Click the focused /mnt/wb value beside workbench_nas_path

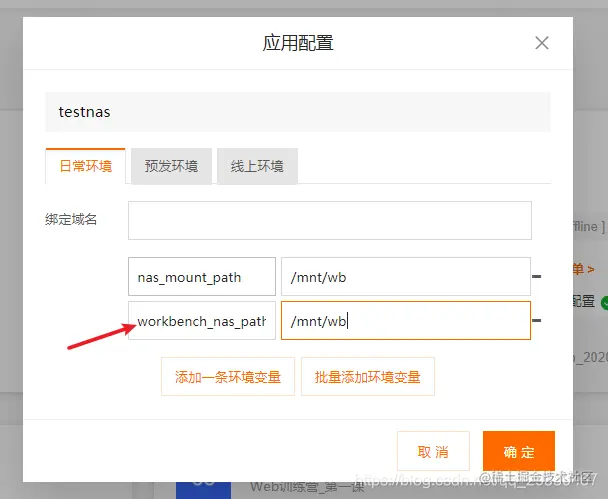click(x=406, y=320)
